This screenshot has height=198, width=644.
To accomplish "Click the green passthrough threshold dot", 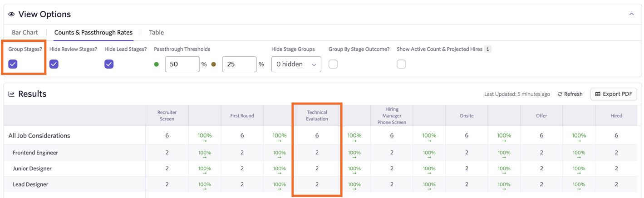I will tap(157, 64).
